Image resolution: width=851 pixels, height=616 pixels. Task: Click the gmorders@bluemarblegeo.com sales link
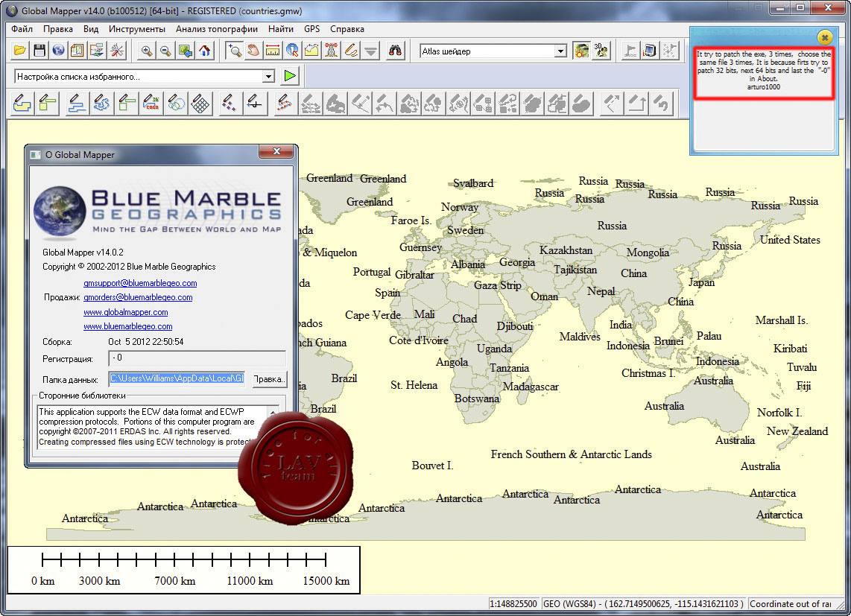[138, 297]
